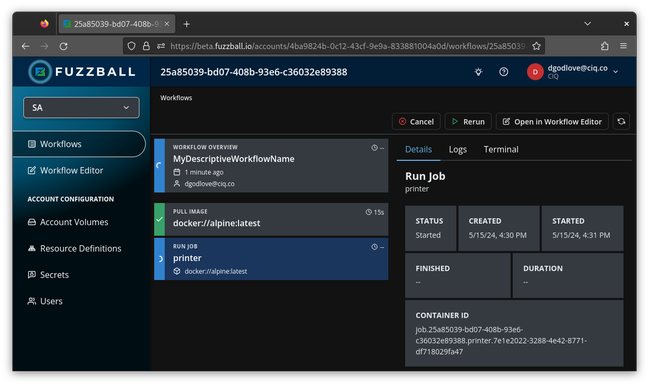Click the Status Started tile
The image size is (650, 386).
pyautogui.click(x=431, y=228)
